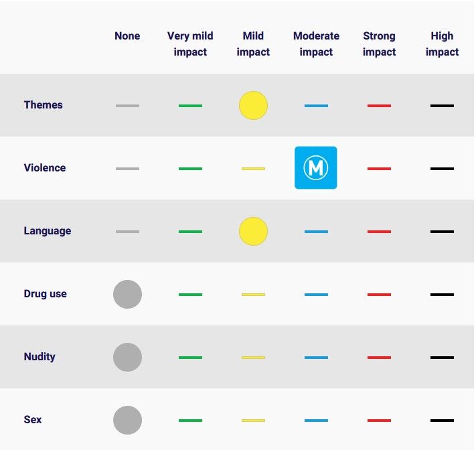Select the red Strong impact dash for Nudity
Screen dimensions: 476x450
379,358
